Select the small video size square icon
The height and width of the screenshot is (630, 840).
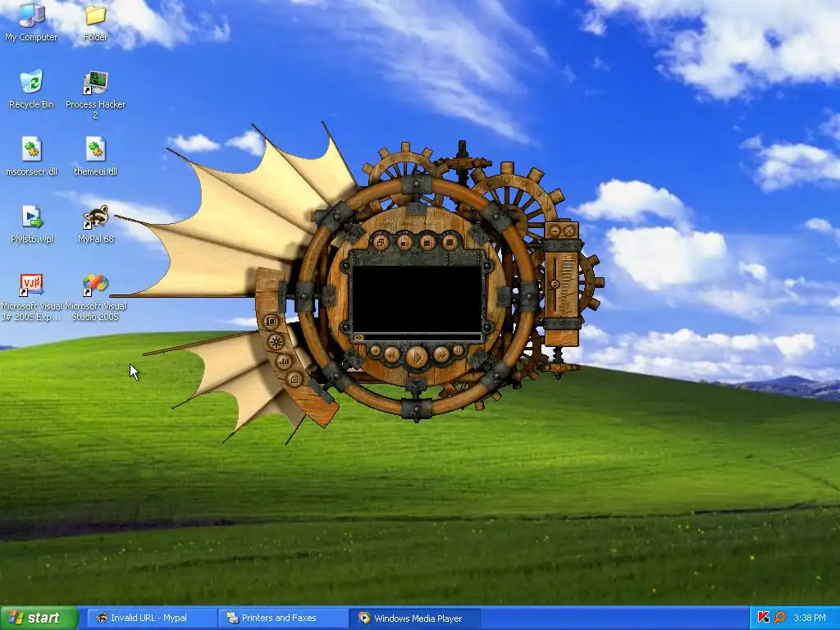pyautogui.click(x=404, y=242)
